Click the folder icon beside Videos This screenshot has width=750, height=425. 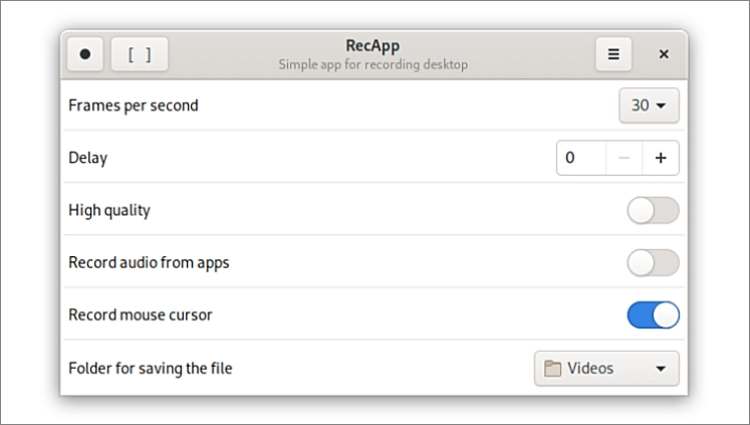click(552, 368)
